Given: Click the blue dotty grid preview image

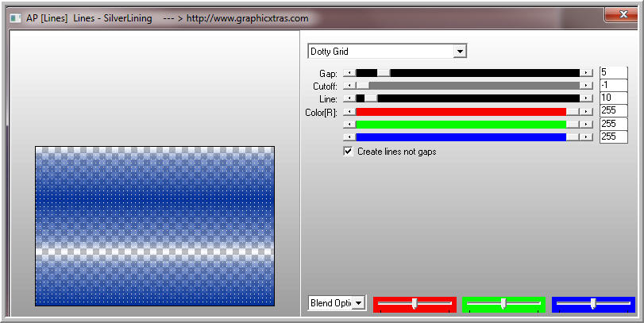Looking at the screenshot, I should (x=155, y=226).
